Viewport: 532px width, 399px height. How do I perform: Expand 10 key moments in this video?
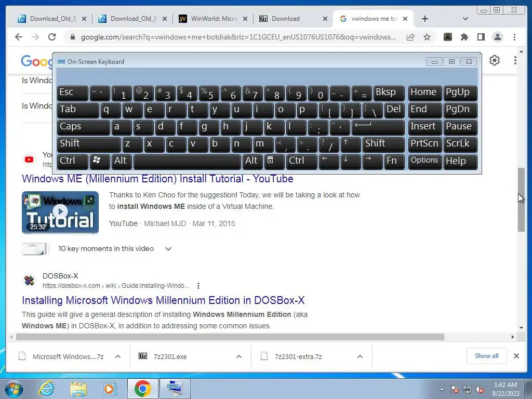click(168, 249)
